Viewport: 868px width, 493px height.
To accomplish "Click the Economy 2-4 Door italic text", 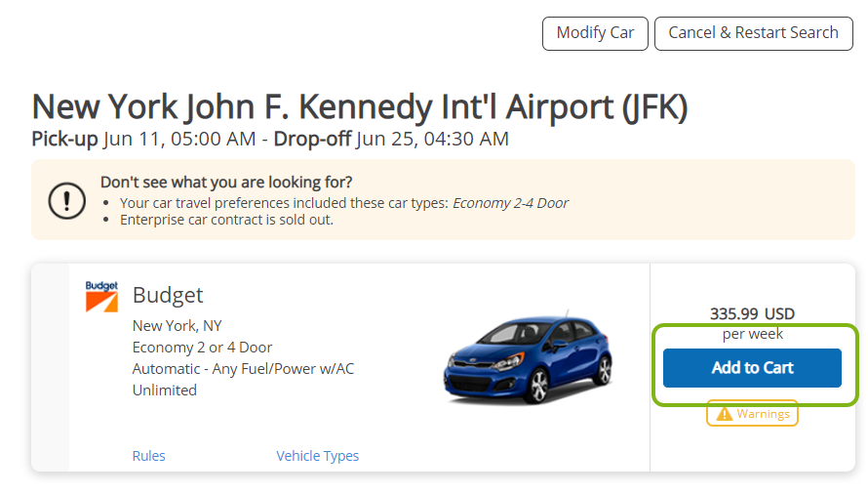I will tap(510, 203).
